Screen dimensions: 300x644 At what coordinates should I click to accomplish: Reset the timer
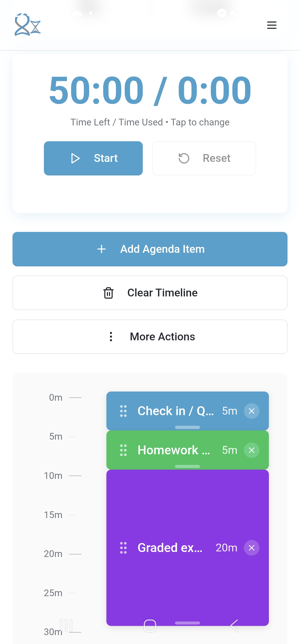tap(204, 158)
